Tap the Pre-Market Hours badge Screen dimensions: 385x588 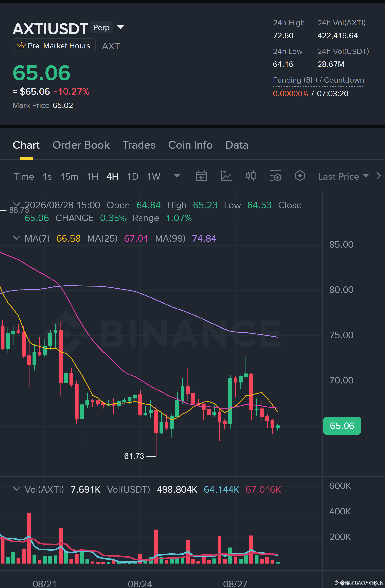tap(54, 46)
